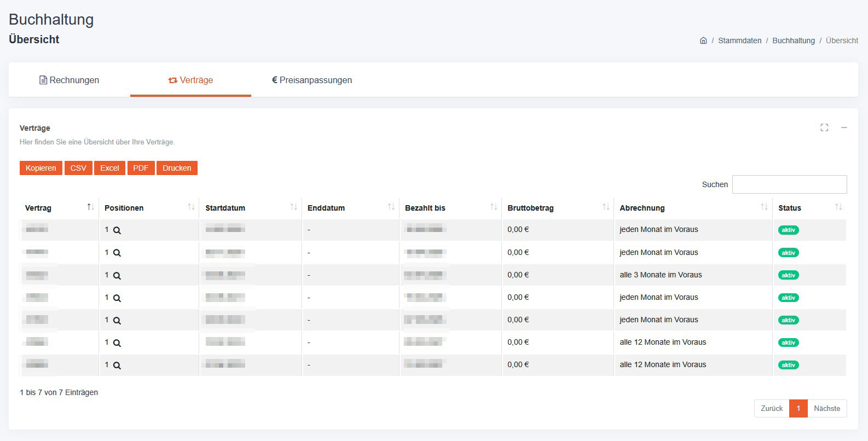This screenshot has height=441, width=868.
Task: Export table as CSV
Action: (x=78, y=168)
